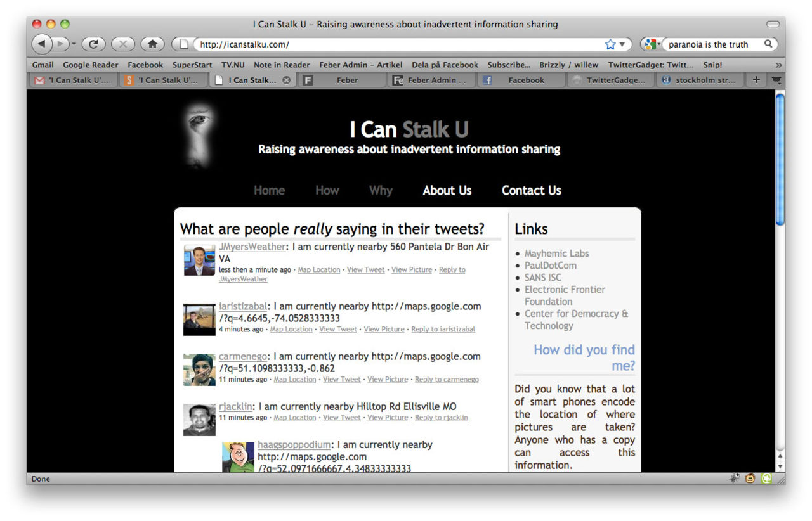The width and height of the screenshot is (812, 521).
Task: Bookmark the page via the star icon
Action: 608,44
